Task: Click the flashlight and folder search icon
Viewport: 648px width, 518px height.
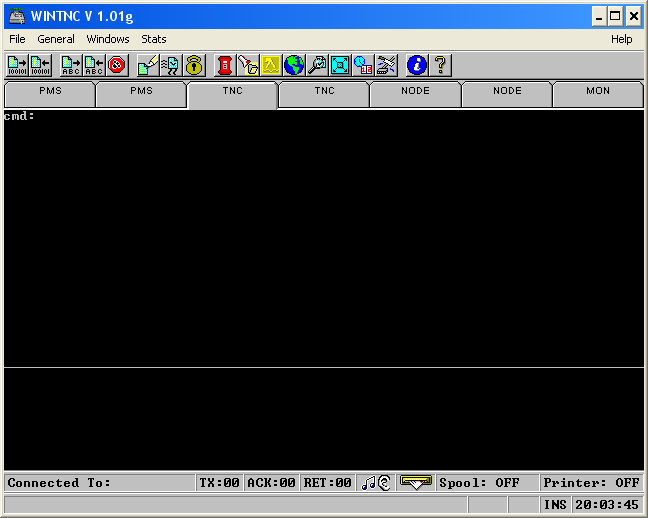Action: pyautogui.click(x=248, y=65)
